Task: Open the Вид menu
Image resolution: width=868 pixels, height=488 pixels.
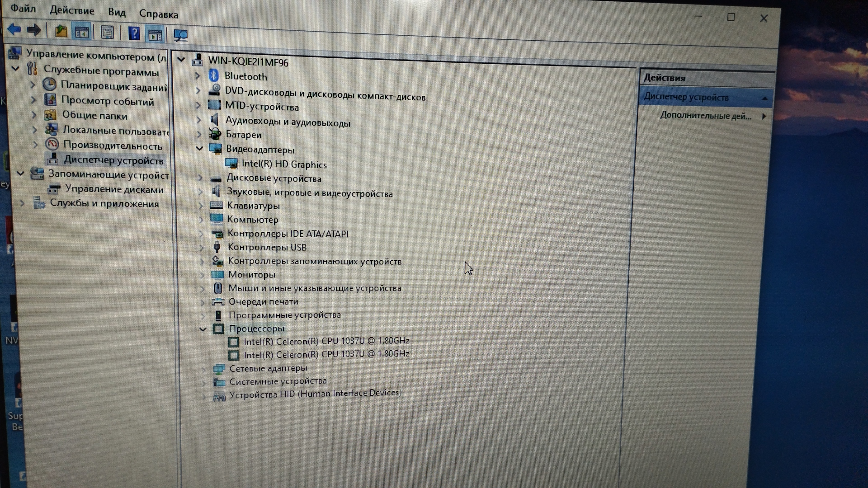Action: pos(117,12)
